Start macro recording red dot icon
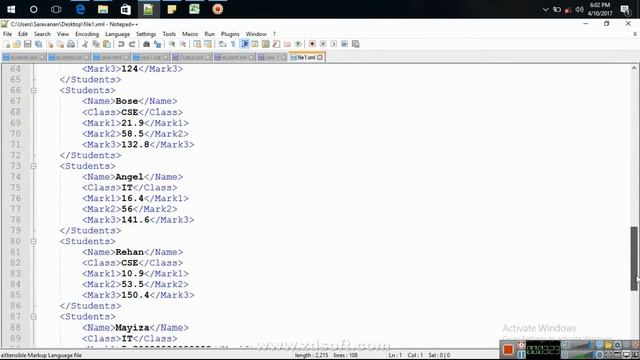Screen dimensions: 640x360 [x=312, y=44]
